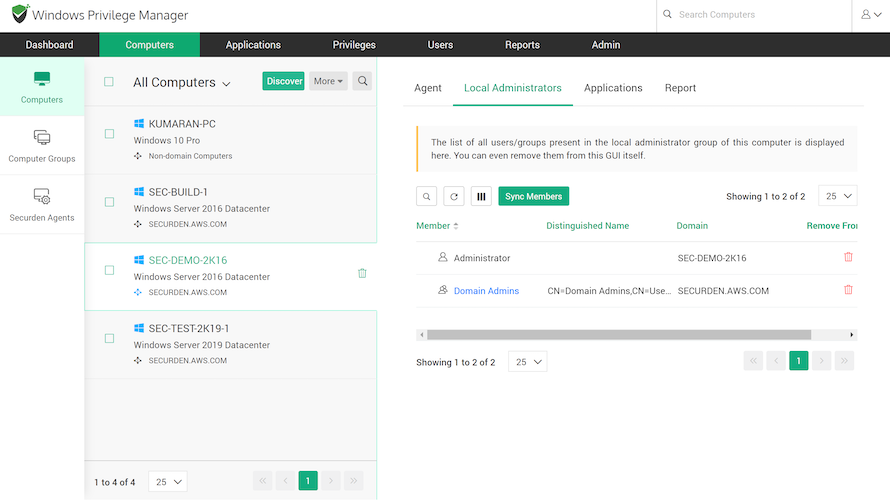This screenshot has height=500, width=890.
Task: Click the computer list search magnifier icon
Action: click(362, 81)
